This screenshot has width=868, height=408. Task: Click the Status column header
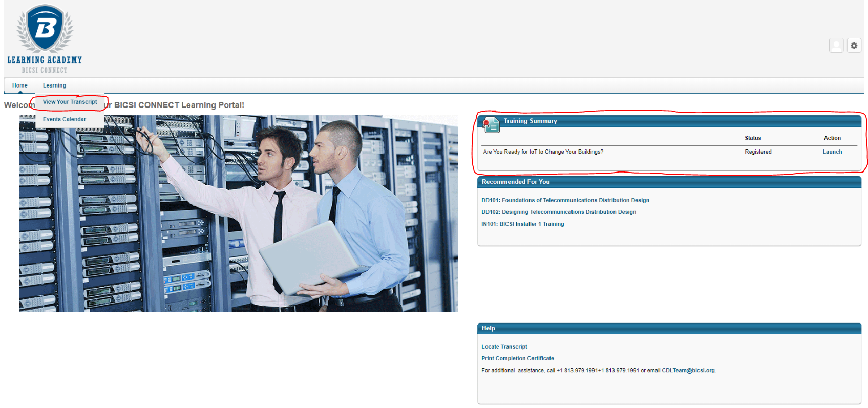click(753, 138)
